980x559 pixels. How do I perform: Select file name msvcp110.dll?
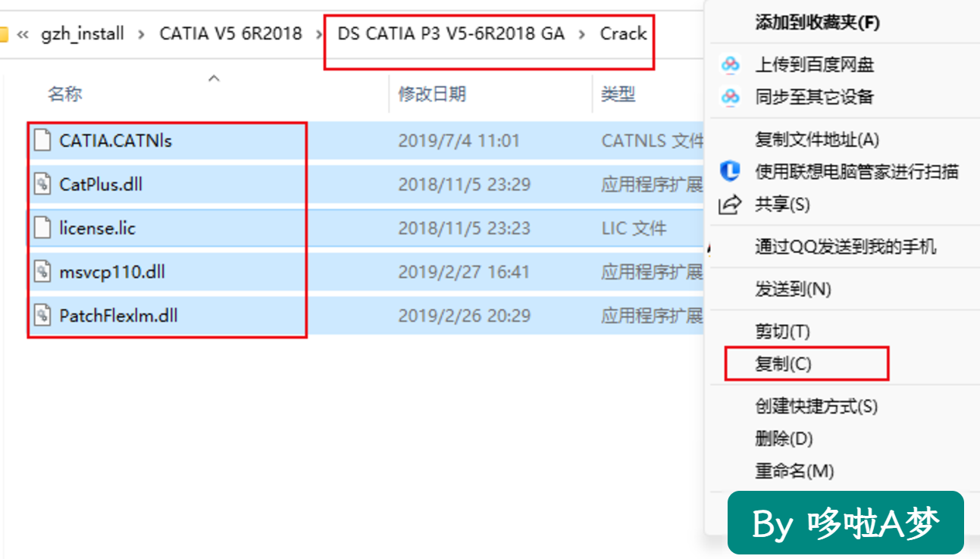pos(112,272)
